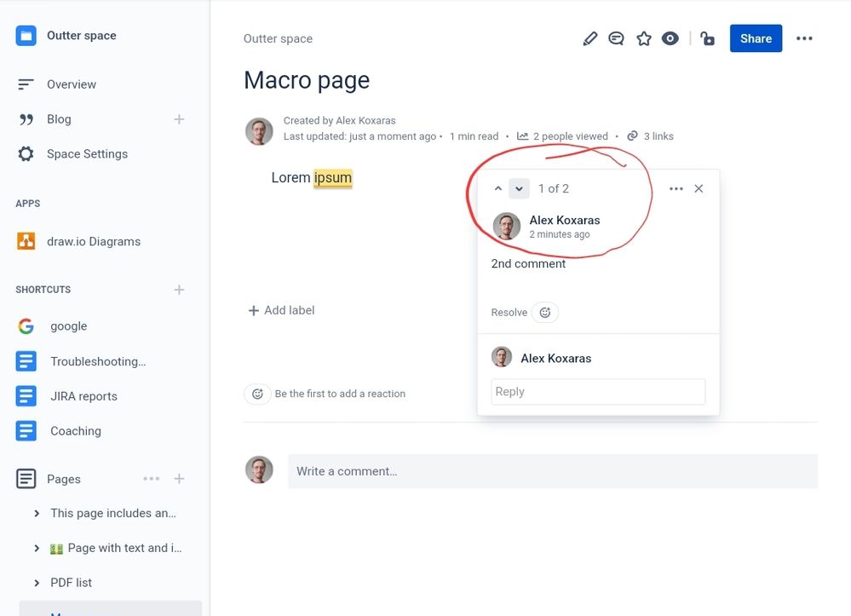The image size is (851, 616).
Task: Create a new page with Pages plus
Action: click(x=179, y=479)
